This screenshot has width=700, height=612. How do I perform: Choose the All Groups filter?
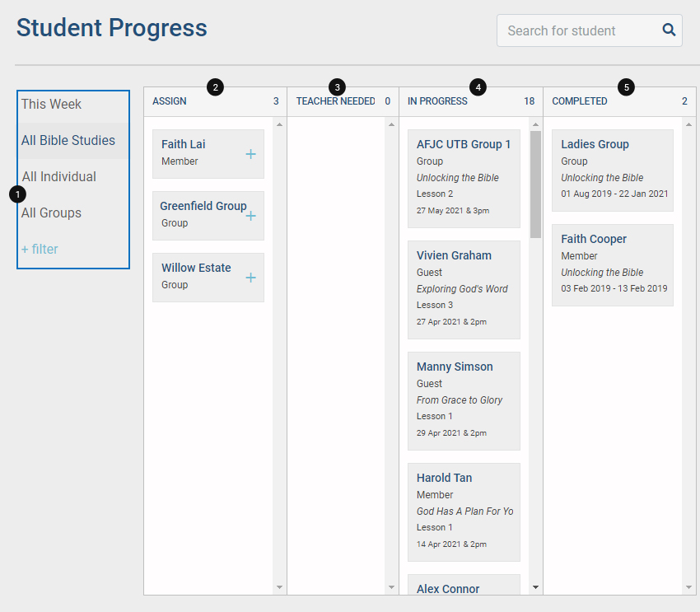point(73,213)
